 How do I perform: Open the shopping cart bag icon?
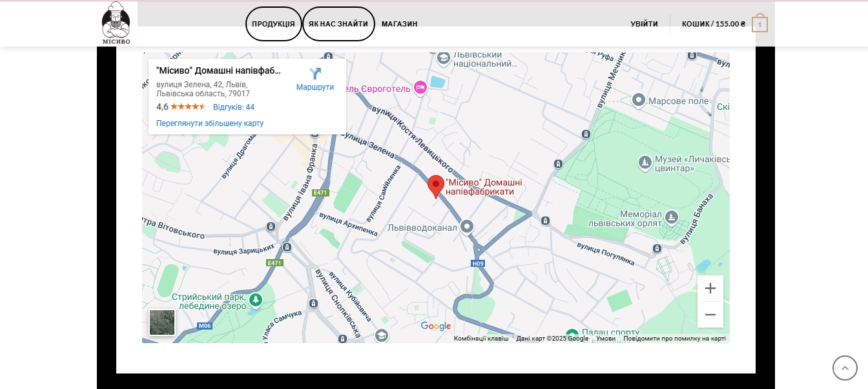[x=759, y=25]
